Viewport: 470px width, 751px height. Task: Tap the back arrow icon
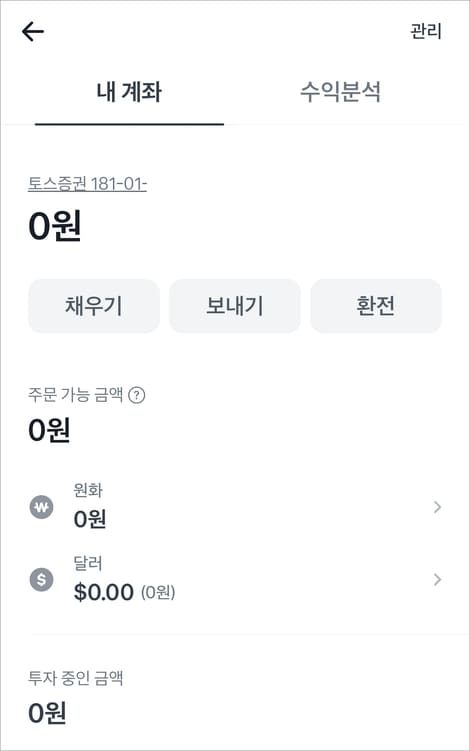coord(33,32)
